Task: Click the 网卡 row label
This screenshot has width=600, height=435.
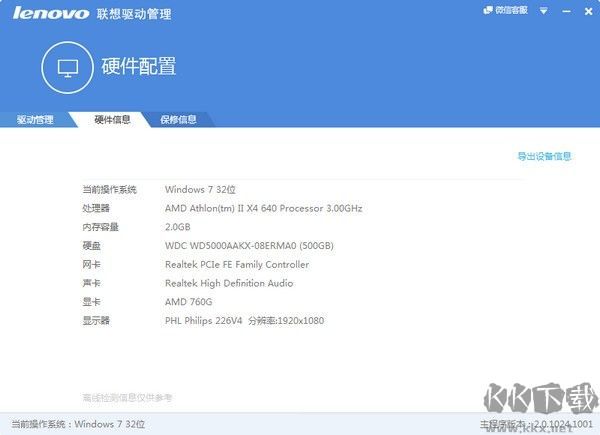Action: 91,264
